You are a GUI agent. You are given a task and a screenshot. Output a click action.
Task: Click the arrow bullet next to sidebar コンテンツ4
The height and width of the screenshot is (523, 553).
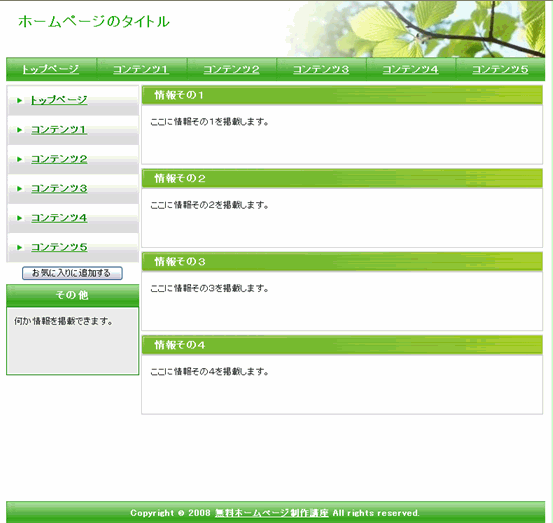[x=20, y=218]
